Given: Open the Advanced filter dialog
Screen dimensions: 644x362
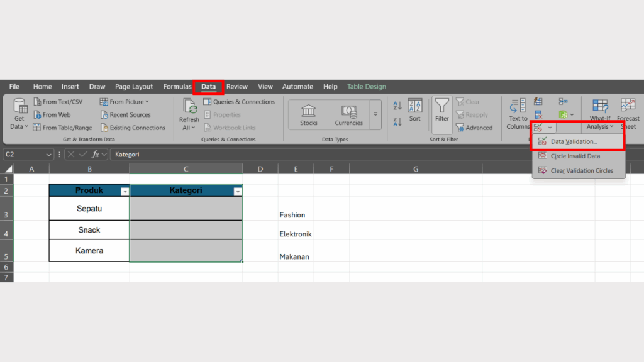Looking at the screenshot, I should coord(476,128).
